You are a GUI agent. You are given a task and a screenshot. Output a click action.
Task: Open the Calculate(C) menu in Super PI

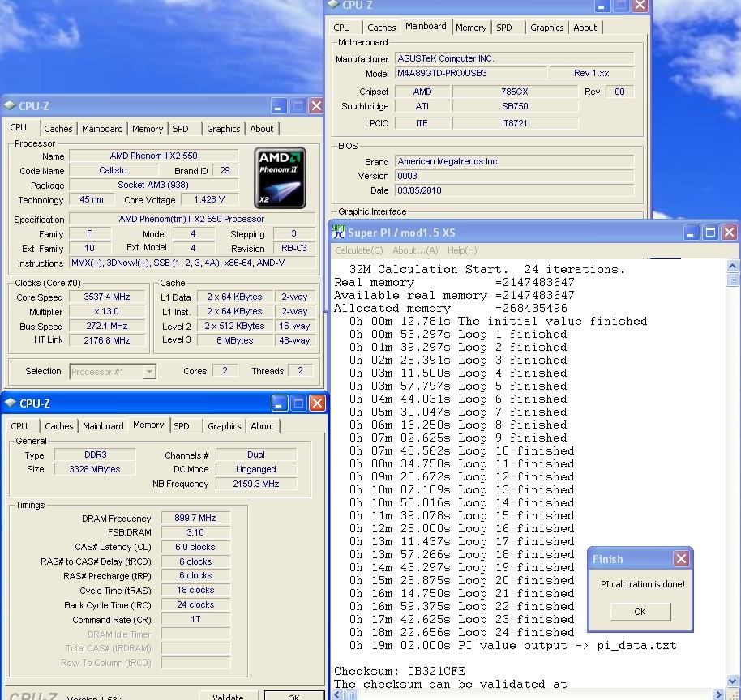coord(359,250)
